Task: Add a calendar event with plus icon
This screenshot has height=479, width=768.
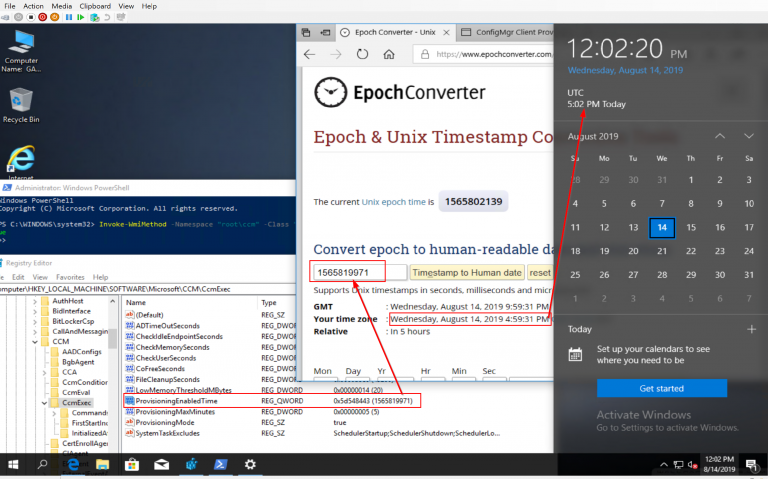Action: click(751, 328)
